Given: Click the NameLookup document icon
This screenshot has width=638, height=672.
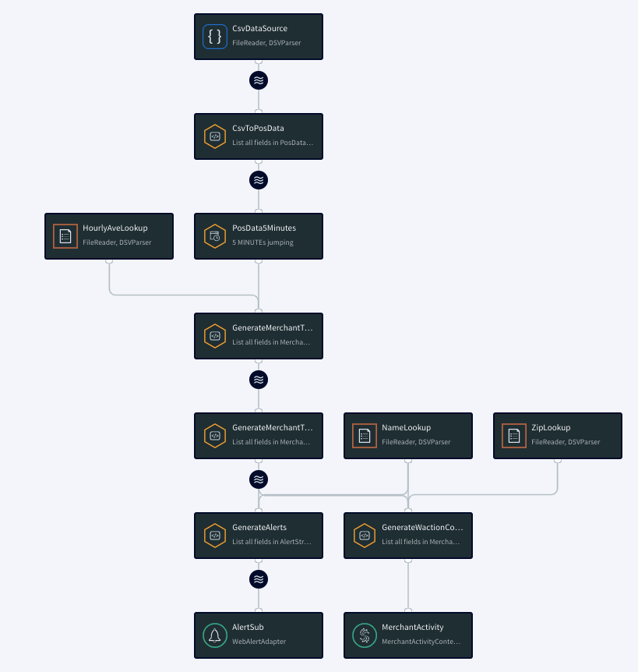Looking at the screenshot, I should tap(365, 435).
